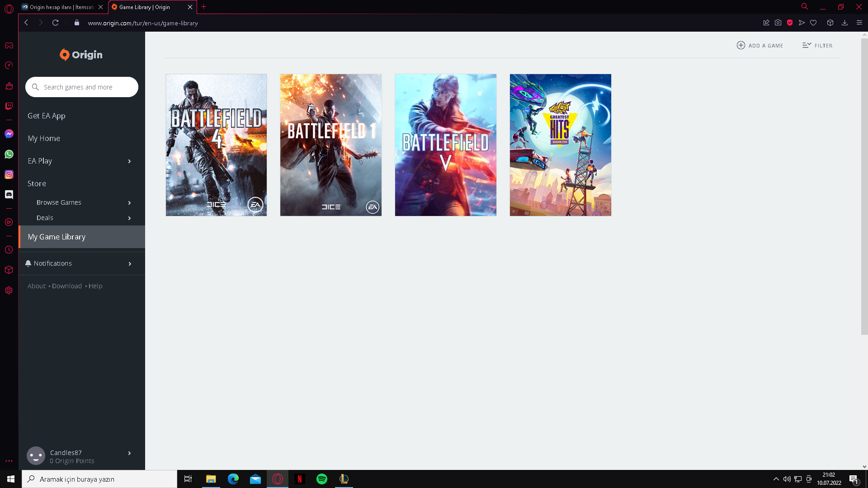Open Opera settings gear in sidebar
The width and height of the screenshot is (868, 488).
(9, 290)
